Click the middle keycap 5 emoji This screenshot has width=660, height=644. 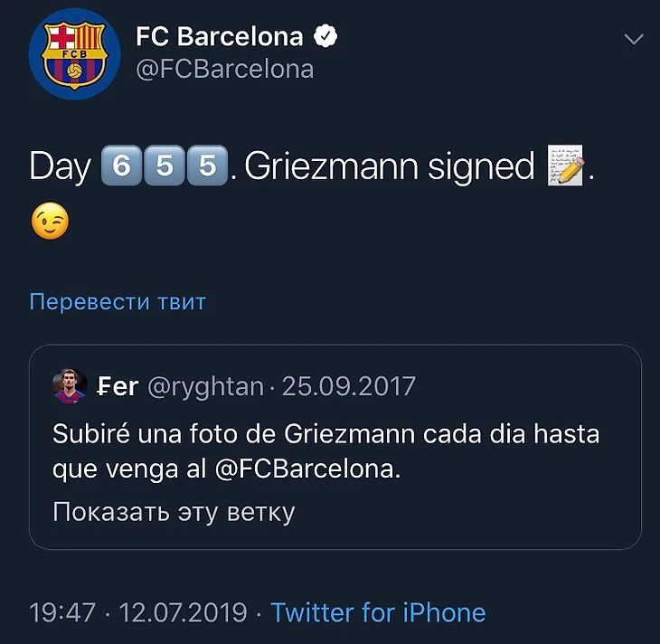point(162,167)
